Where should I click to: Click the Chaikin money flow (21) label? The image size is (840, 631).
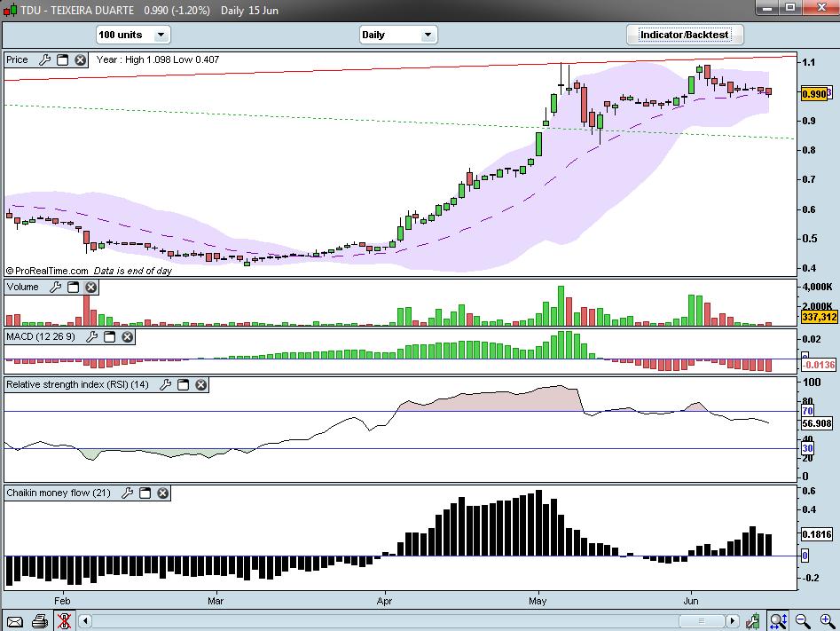pyautogui.click(x=59, y=493)
